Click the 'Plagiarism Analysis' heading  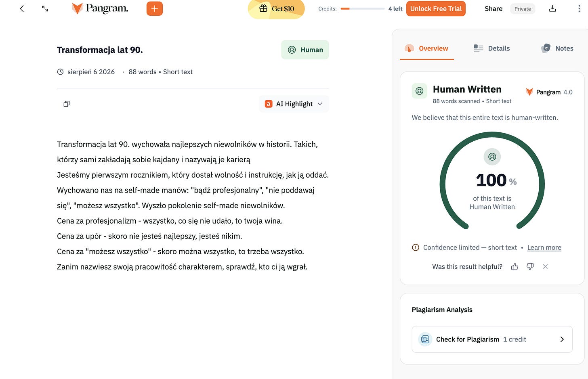click(442, 310)
